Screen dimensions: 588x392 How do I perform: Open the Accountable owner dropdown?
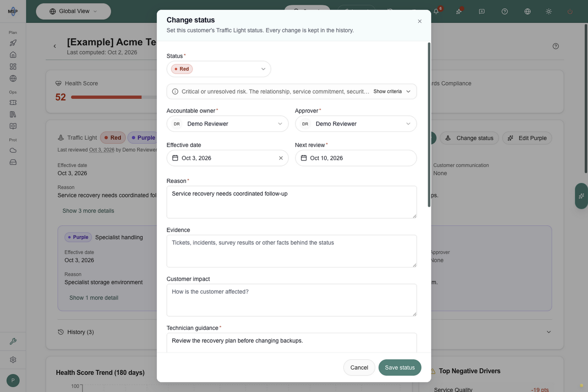pos(227,124)
